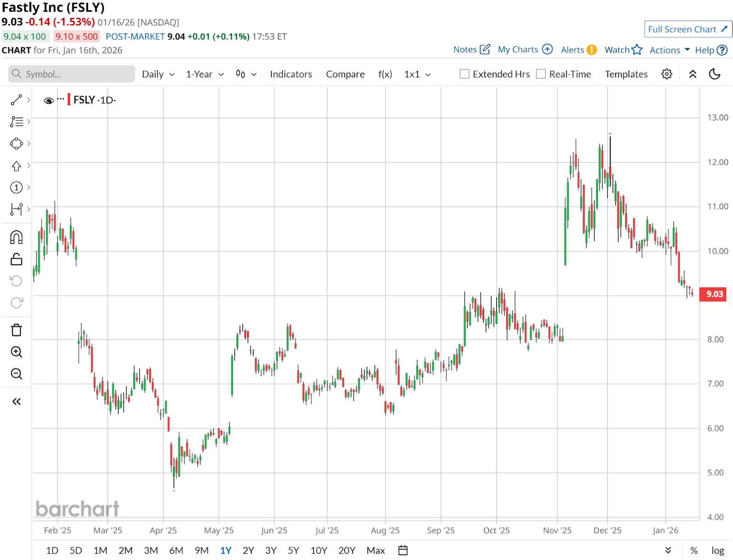Select the 1D time range

(52, 550)
